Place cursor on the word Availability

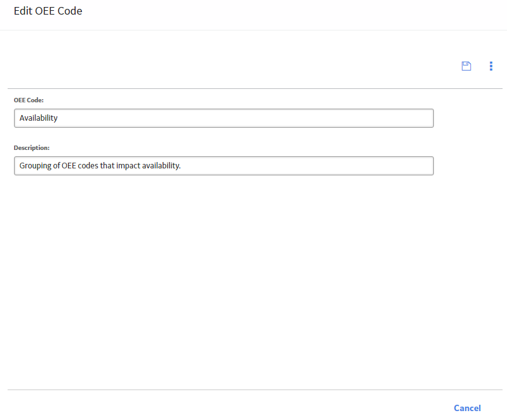point(39,118)
